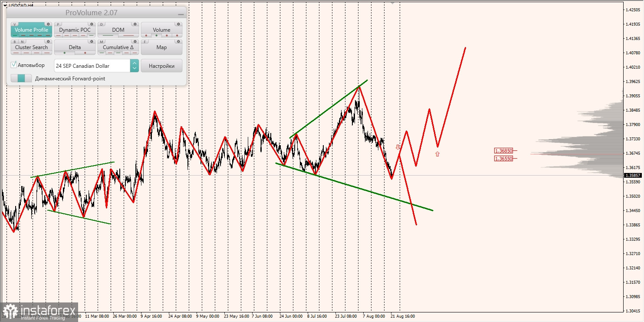Image resolution: width=644 pixels, height=322 pixels.
Task: Click the 9 Apr 16:00 date label
Action: click(x=151, y=316)
